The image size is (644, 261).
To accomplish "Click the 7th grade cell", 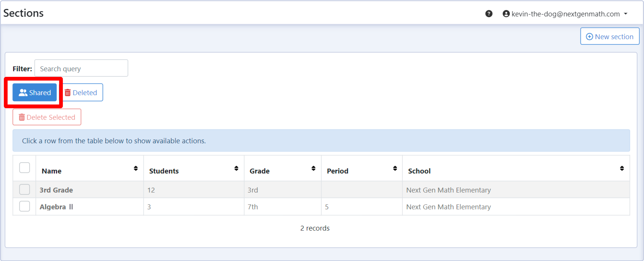I will pyautogui.click(x=283, y=207).
